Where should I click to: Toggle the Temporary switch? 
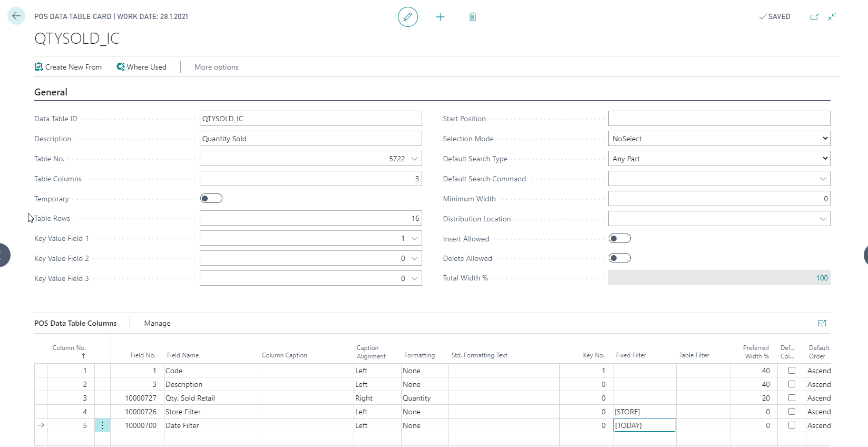point(211,199)
